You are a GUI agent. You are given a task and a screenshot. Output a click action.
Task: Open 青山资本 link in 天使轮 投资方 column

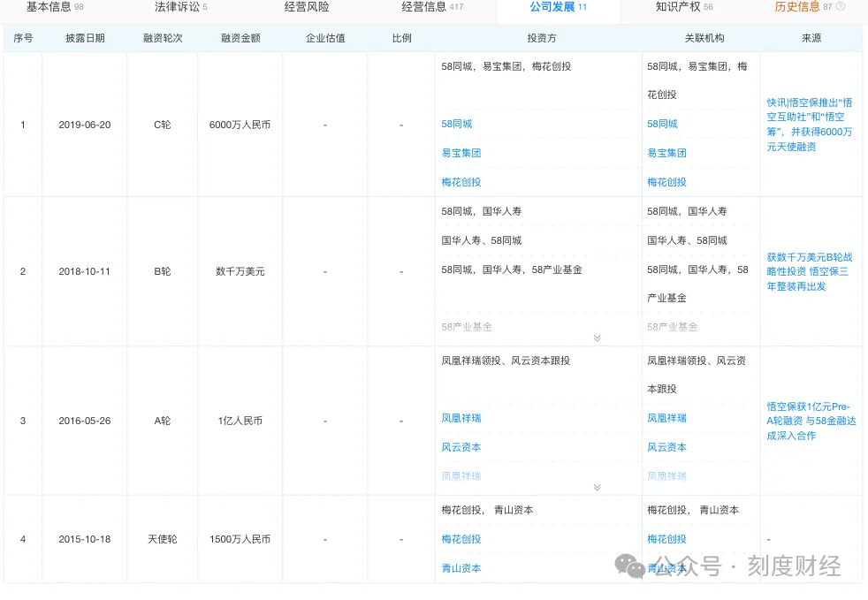[x=461, y=568]
